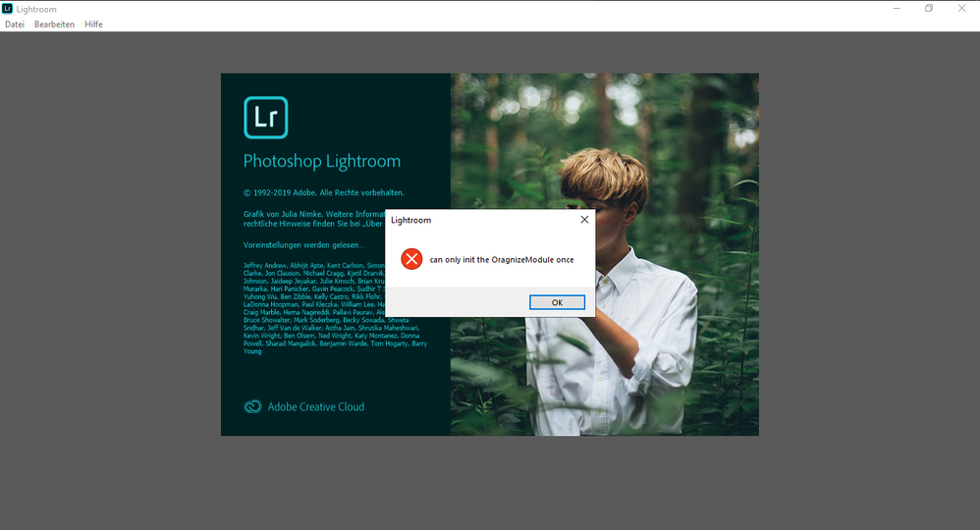Open the Hilfe menu
This screenshot has height=530, width=980.
click(x=93, y=25)
